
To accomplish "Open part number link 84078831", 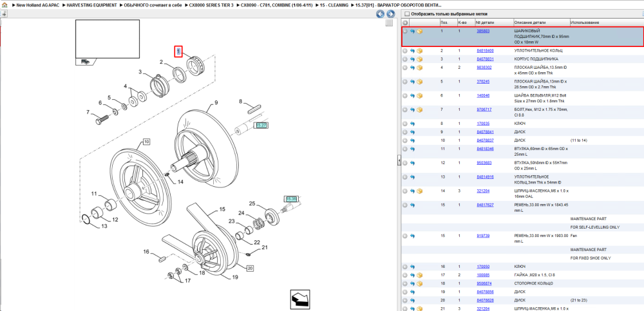I will point(485,59).
